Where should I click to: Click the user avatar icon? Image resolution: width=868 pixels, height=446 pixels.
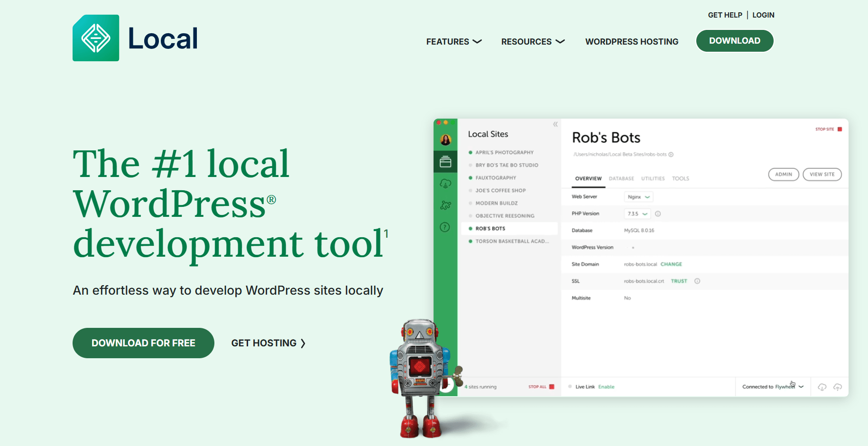[445, 139]
